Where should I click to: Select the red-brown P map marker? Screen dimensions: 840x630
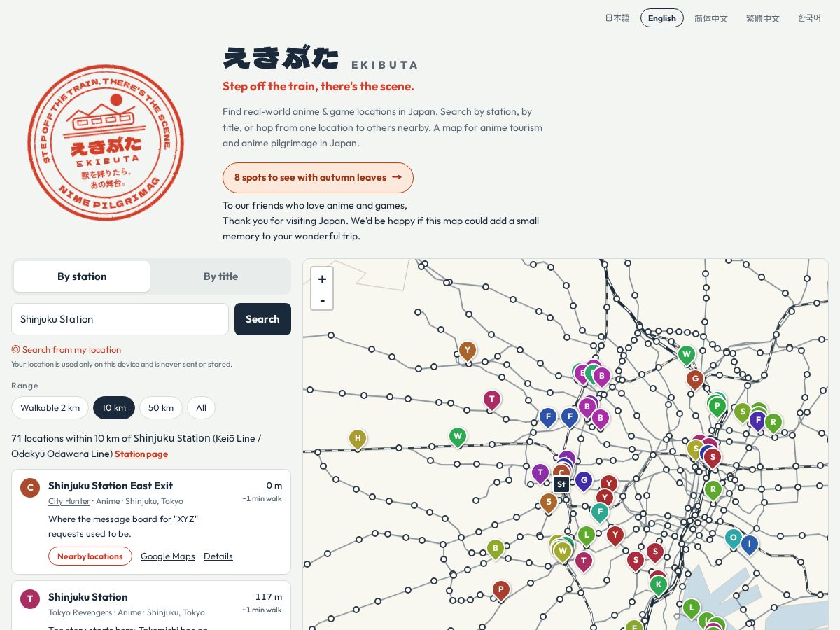pyautogui.click(x=500, y=590)
